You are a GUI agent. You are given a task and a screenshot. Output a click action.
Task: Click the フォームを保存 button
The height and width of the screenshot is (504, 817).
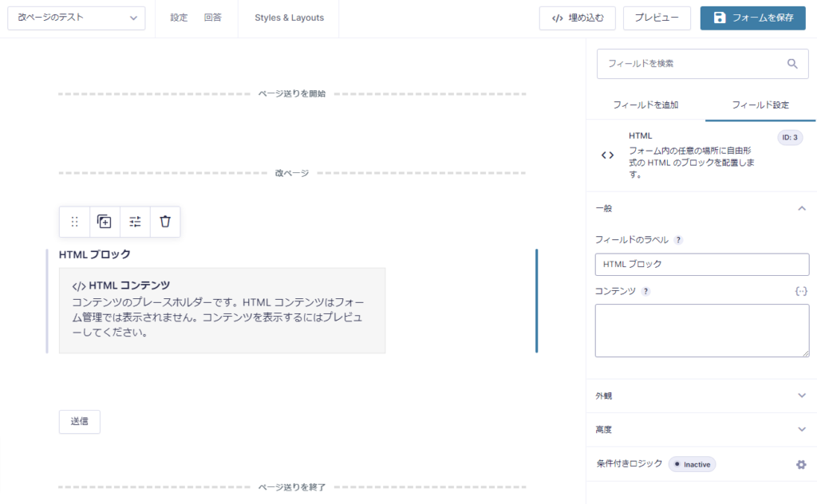(752, 18)
